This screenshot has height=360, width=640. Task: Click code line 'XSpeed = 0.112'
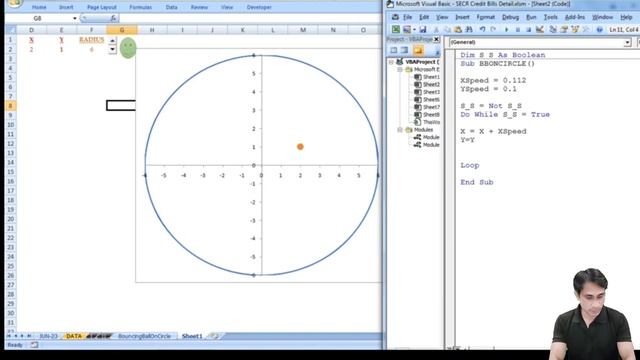[493, 80]
